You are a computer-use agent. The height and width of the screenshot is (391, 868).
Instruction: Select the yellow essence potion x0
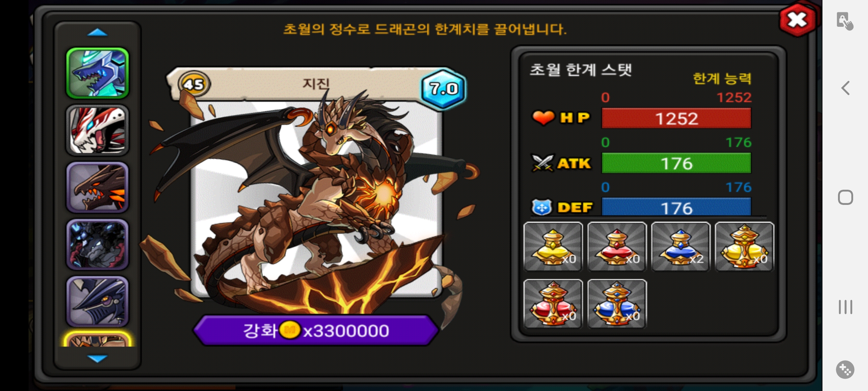(x=553, y=247)
